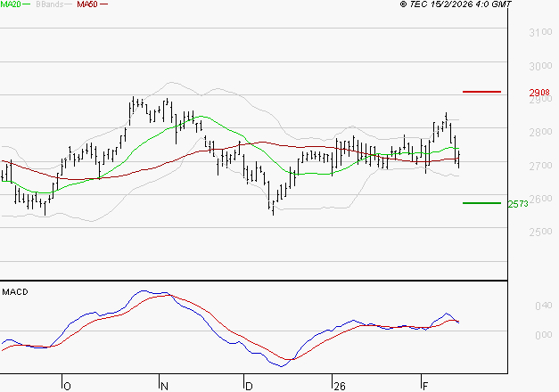Click the green 2573 support value

tap(518, 204)
